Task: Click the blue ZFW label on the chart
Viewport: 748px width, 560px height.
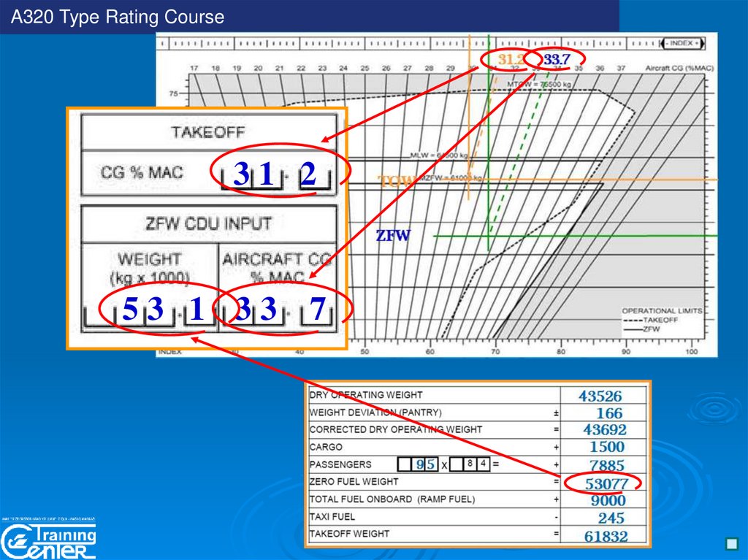Action: 393,236
